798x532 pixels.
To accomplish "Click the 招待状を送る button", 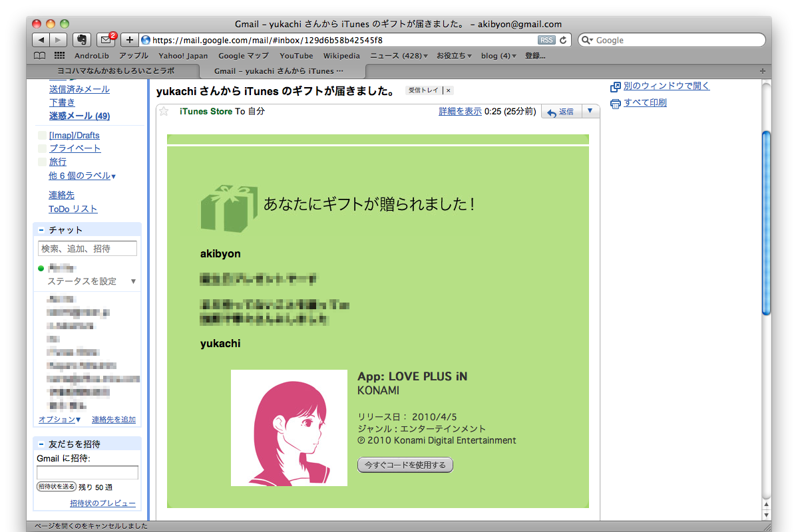I will click(x=57, y=487).
